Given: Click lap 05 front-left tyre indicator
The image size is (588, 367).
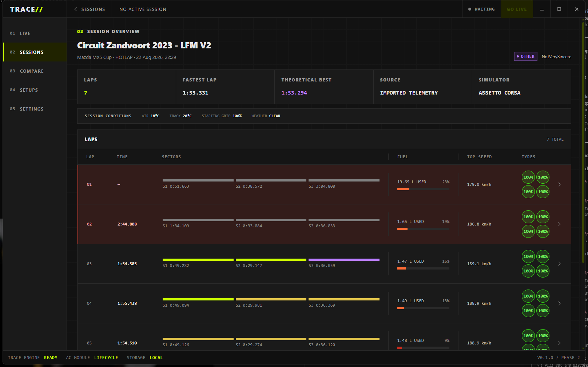Looking at the screenshot, I should coord(528,336).
